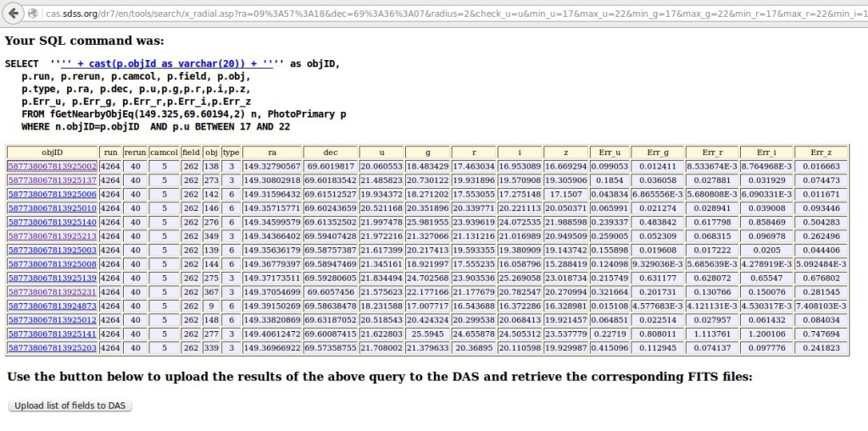Open objID link 587738067813925213

53,235
